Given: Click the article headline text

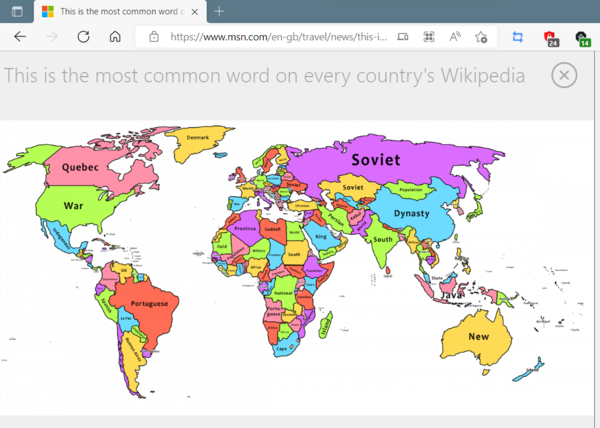Looking at the screenshot, I should coord(264,75).
